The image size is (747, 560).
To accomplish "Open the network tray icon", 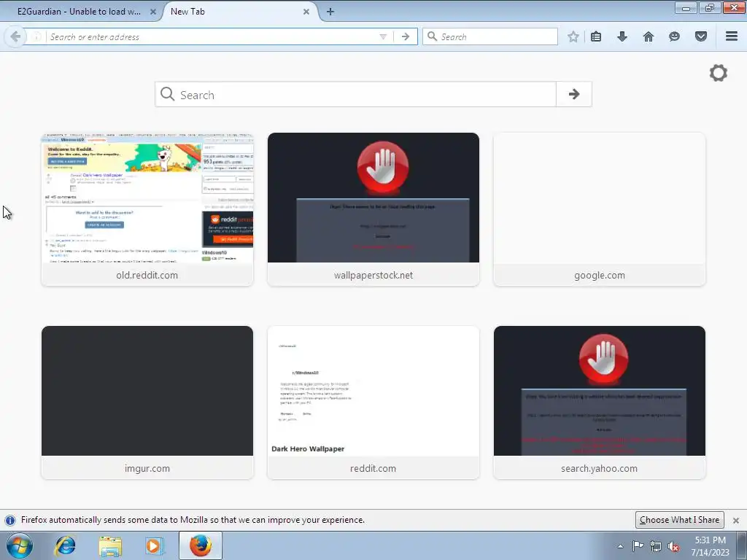I will (x=656, y=546).
